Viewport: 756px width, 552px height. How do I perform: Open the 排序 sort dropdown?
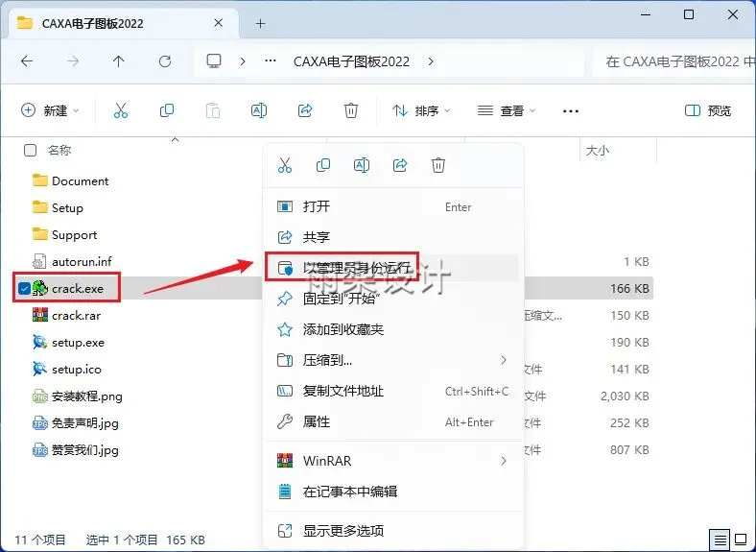pyautogui.click(x=421, y=111)
